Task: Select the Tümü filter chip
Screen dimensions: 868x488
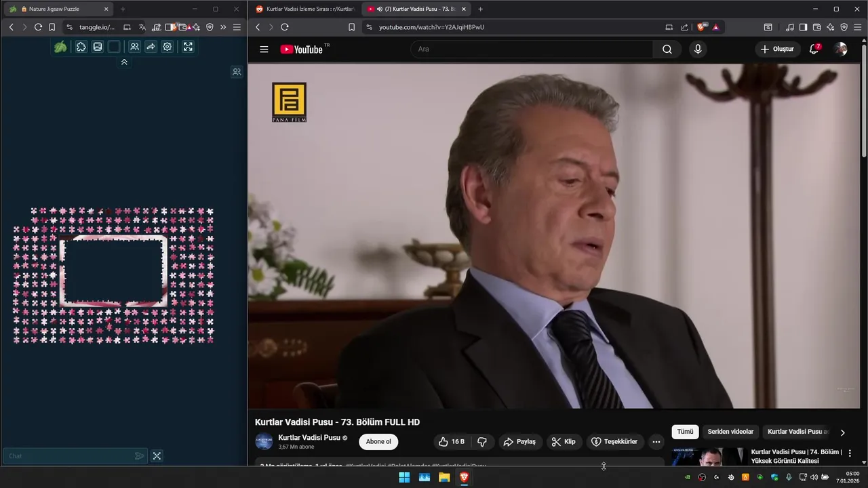Action: pyautogui.click(x=685, y=432)
